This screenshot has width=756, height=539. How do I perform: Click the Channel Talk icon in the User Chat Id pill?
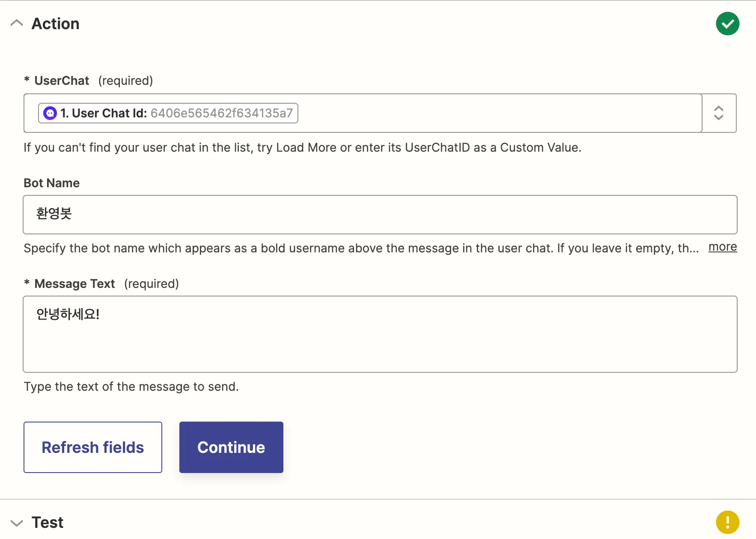(50, 113)
